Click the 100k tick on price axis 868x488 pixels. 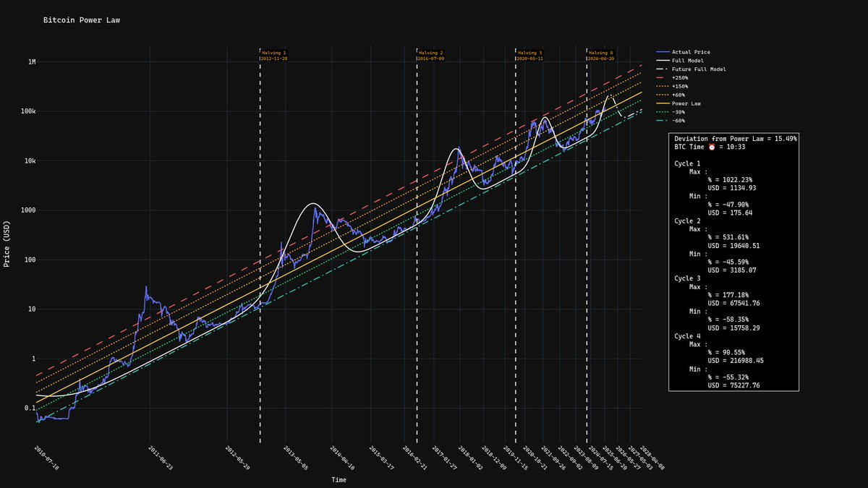click(27, 111)
